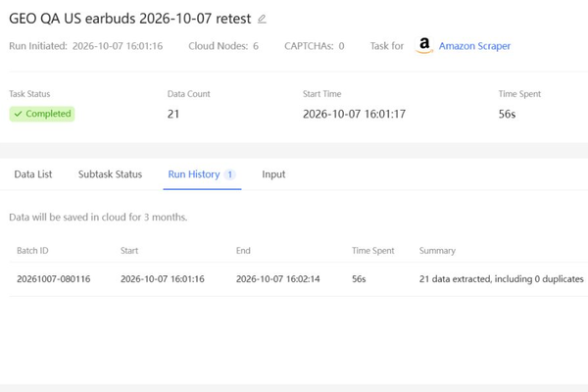Click batch start time 2026-10-07 16:01:16 in table
Viewport: 588px width, 392px height.
click(163, 279)
